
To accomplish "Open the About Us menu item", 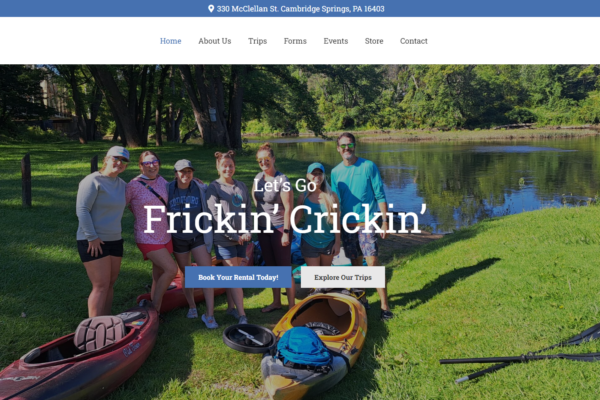I will coord(215,41).
